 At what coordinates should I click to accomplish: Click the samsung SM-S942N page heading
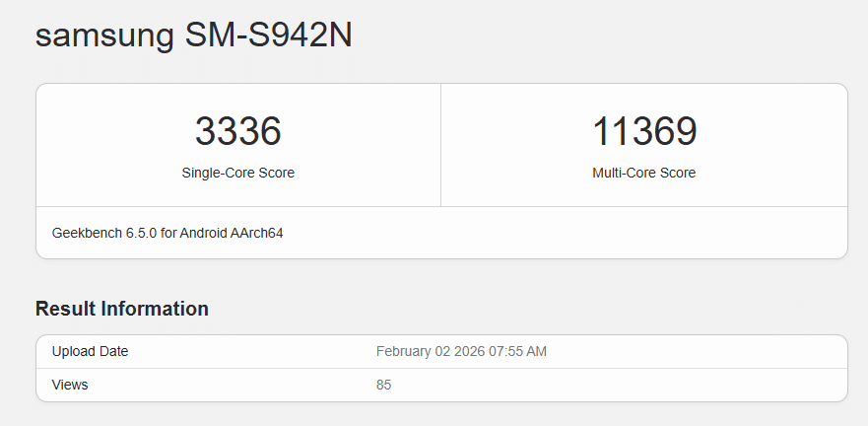[194, 36]
